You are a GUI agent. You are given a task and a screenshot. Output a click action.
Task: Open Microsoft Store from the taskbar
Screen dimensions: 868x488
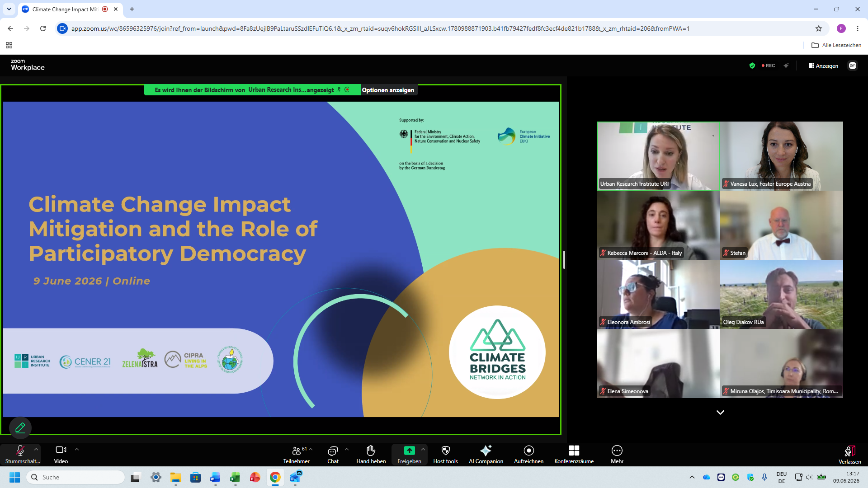[196, 477]
